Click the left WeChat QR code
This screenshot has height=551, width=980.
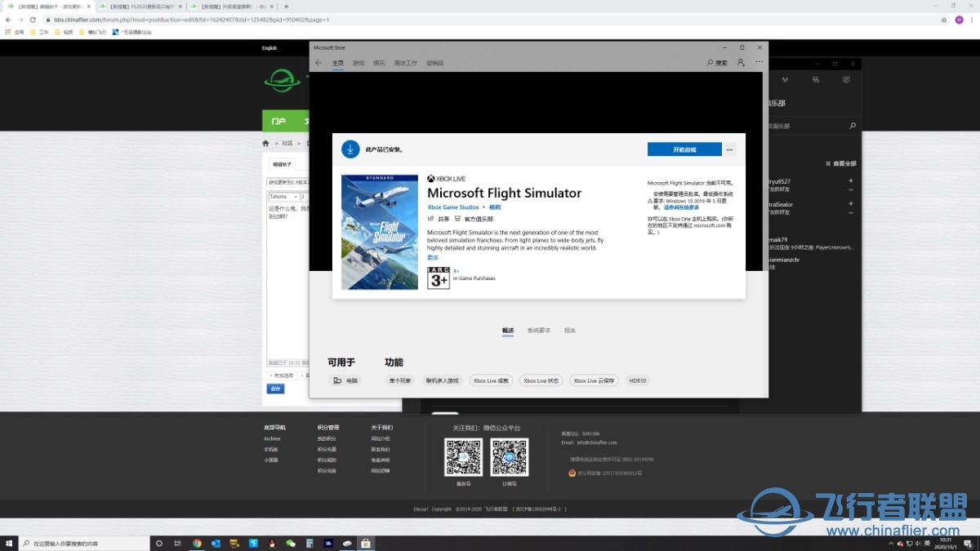tap(463, 457)
